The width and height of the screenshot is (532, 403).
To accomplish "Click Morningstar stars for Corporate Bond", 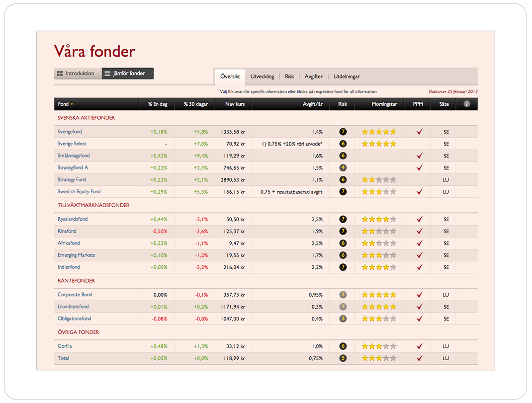I will (379, 295).
